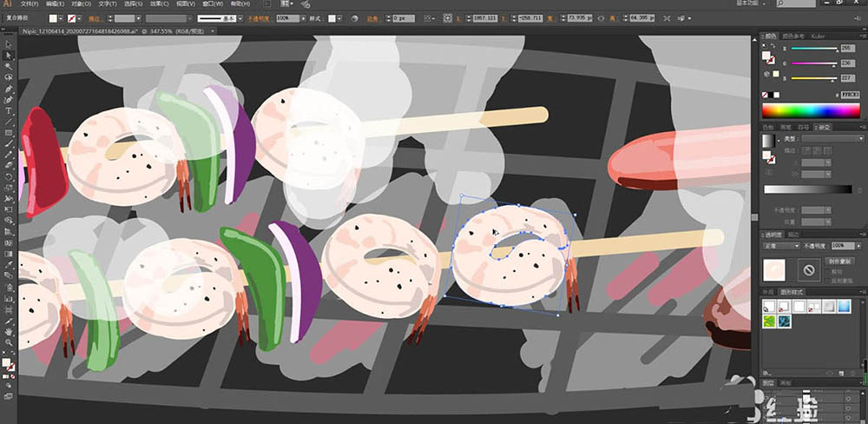Select the Scale tool
The image size is (868, 424).
coord(9,188)
